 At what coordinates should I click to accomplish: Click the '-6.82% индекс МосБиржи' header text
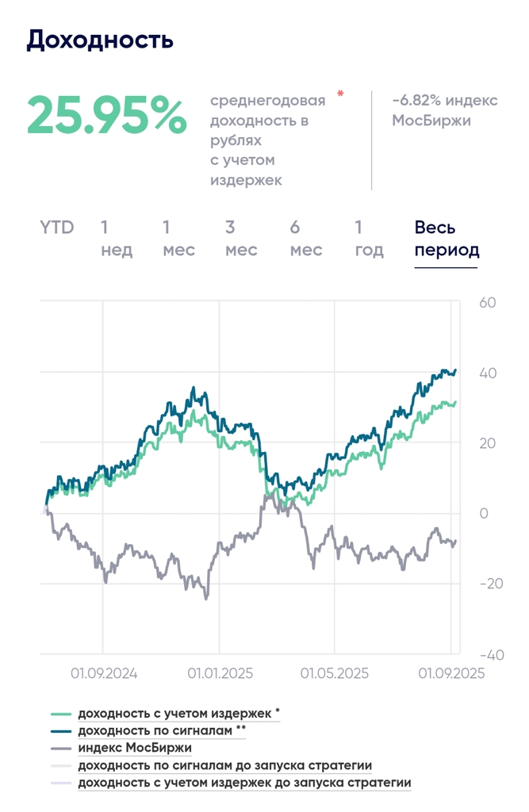[x=443, y=110]
